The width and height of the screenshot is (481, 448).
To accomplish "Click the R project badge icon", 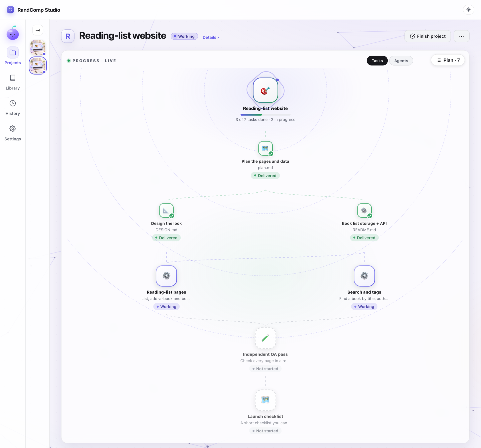I will point(68,36).
